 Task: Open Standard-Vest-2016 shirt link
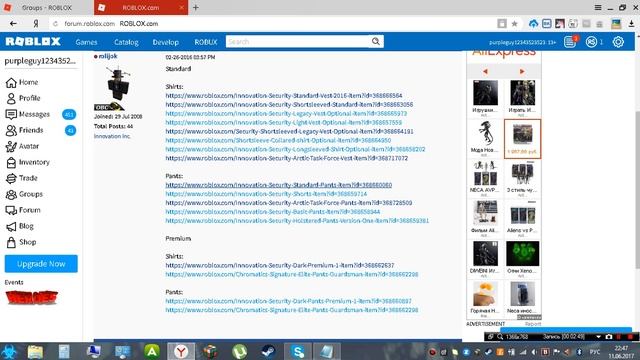click(284, 96)
